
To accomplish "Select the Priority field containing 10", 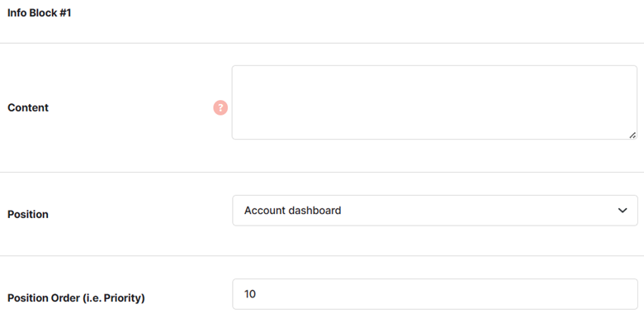I will [435, 294].
